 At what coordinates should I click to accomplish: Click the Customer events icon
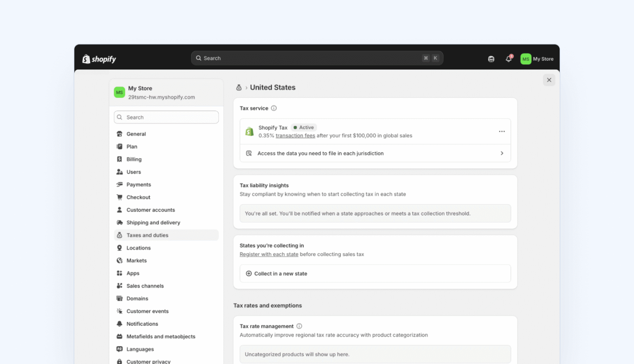pyautogui.click(x=119, y=311)
